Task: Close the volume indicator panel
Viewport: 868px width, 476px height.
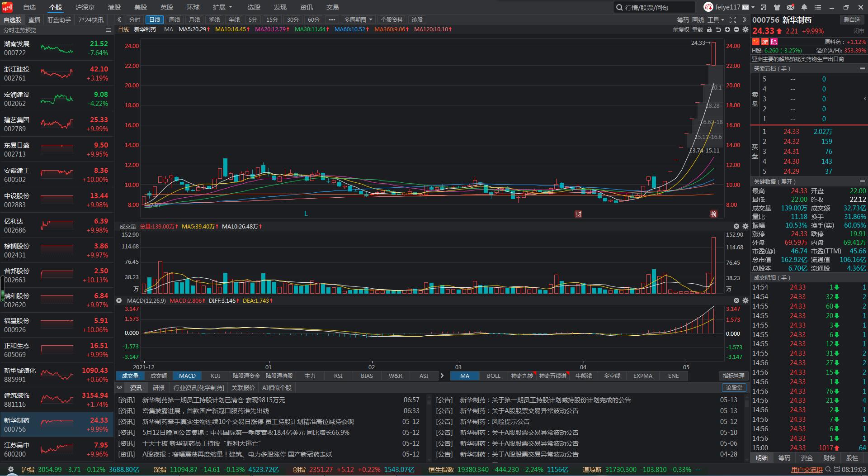Action: click(x=736, y=226)
